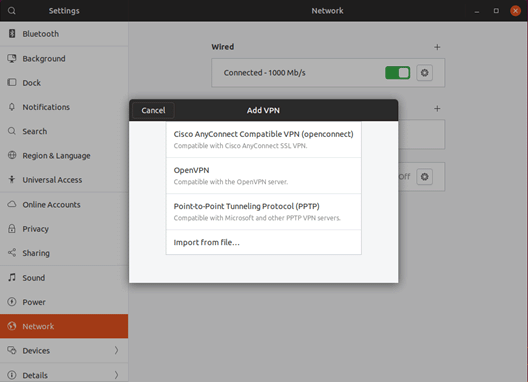Image resolution: width=528 pixels, height=382 pixels.
Task: Click the Search sidebar magnifier icon
Action: (x=12, y=131)
